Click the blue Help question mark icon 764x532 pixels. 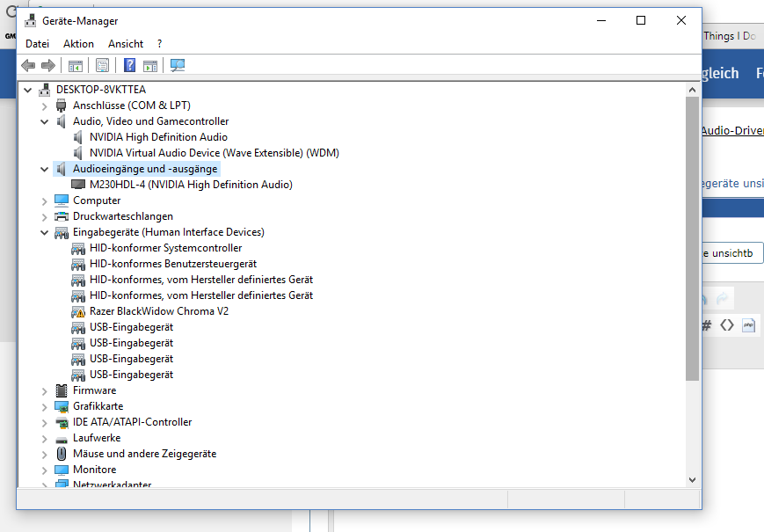tap(129, 65)
